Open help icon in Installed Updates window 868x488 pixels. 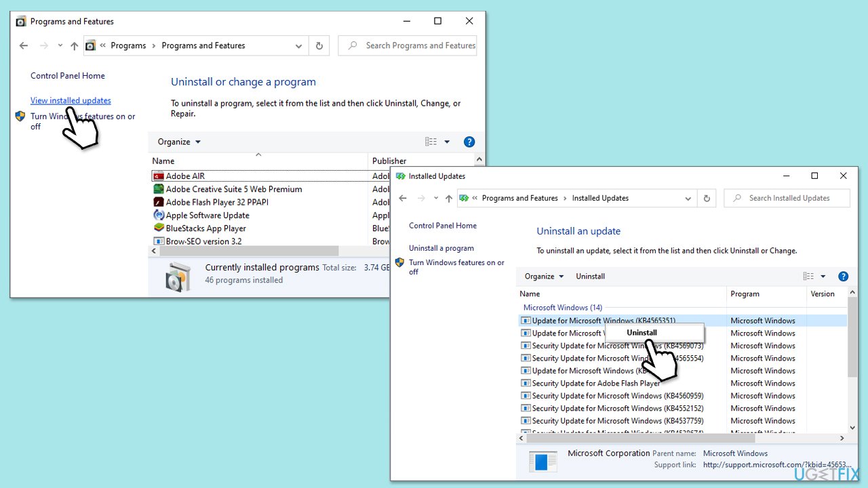[x=844, y=276]
